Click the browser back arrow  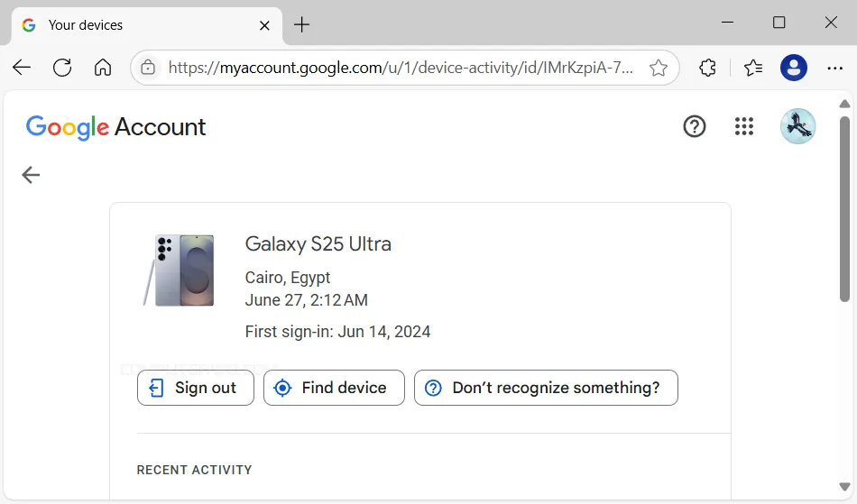coord(22,68)
